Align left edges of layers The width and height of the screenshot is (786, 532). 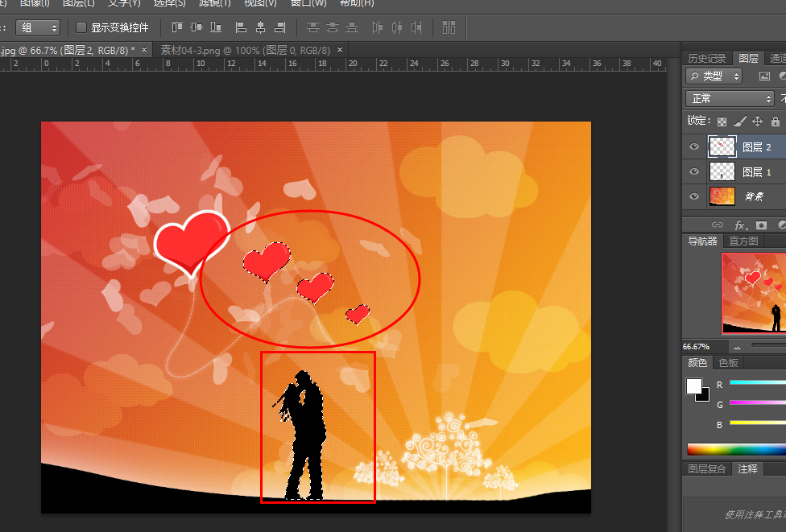[241, 27]
